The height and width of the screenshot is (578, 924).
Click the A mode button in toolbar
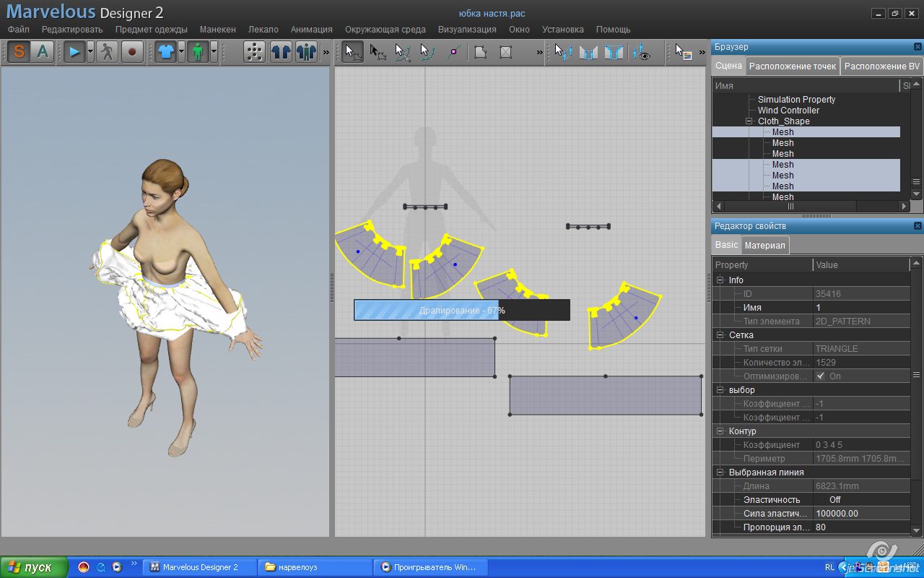pyautogui.click(x=43, y=52)
